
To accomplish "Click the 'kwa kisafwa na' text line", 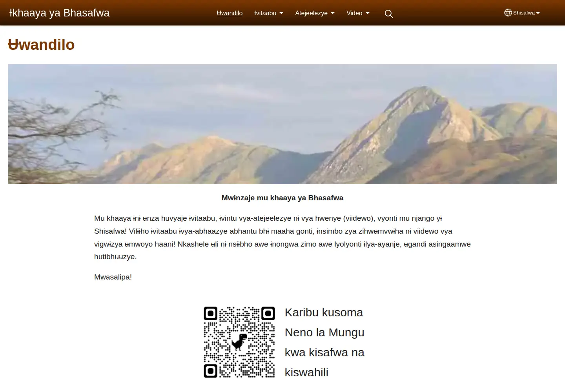I will [324, 352].
